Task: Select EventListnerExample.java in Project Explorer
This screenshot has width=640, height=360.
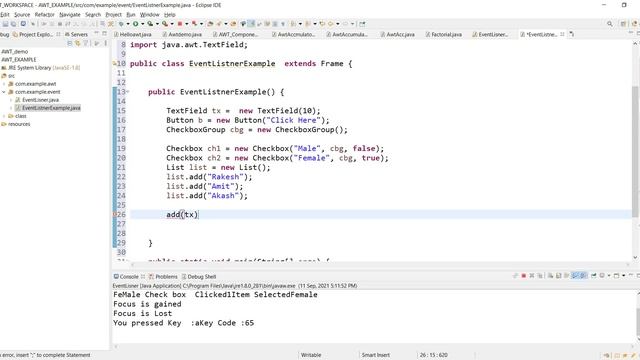Action: pos(51,108)
